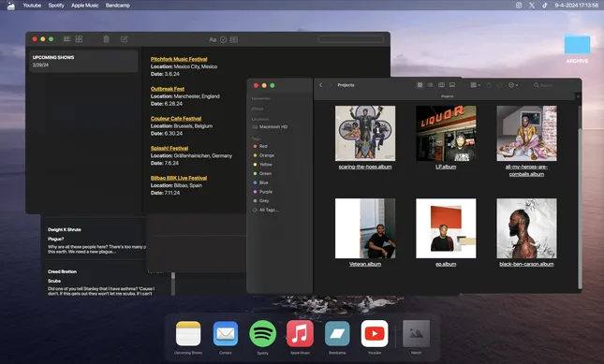Click the scrollbar in the Projects Finder window

point(580,208)
